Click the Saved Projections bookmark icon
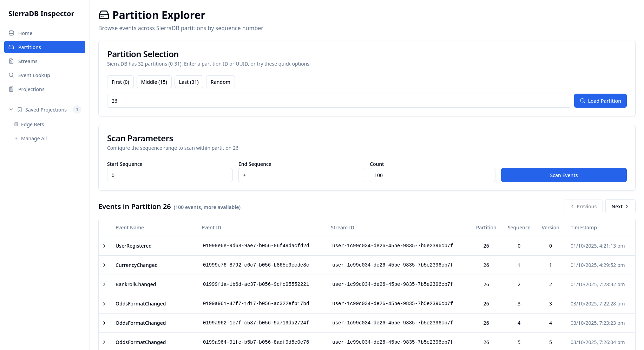The height and width of the screenshot is (350, 644). [x=20, y=109]
